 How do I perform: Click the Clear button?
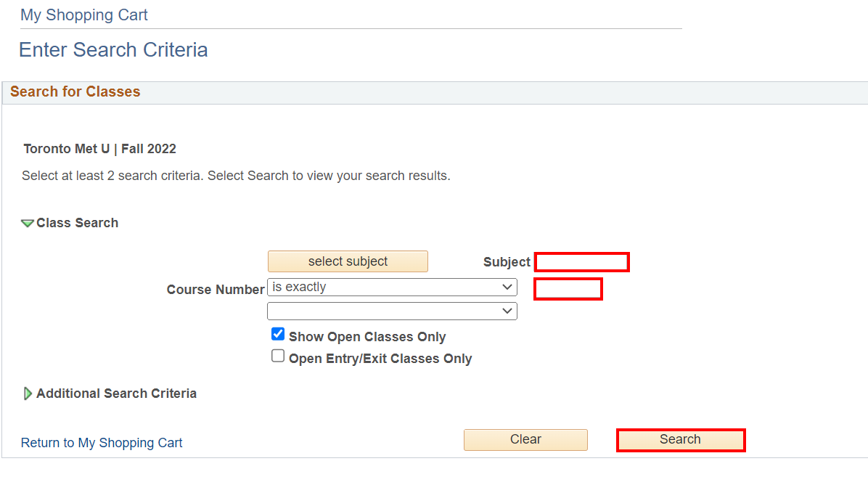click(x=525, y=439)
